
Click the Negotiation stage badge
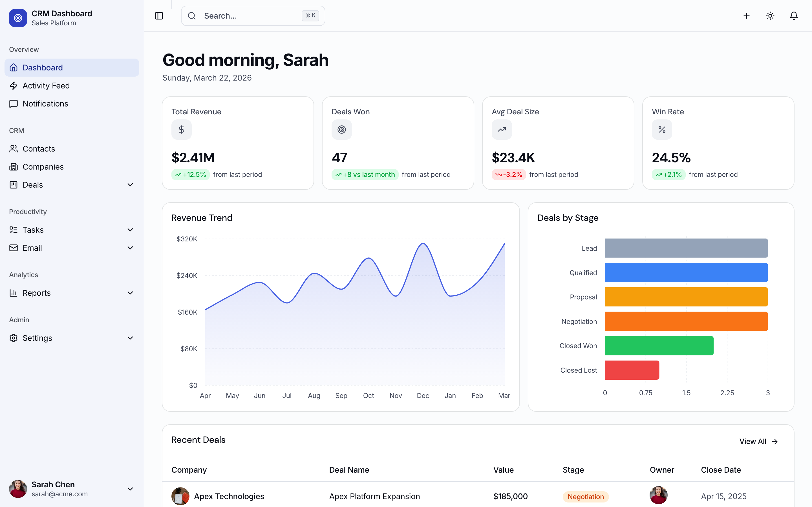click(x=585, y=496)
